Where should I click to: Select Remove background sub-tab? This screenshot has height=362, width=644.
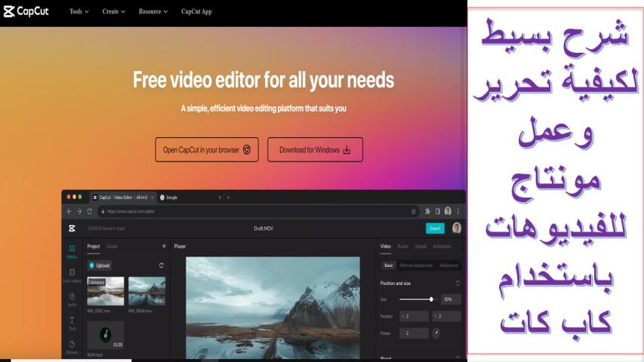coord(416,265)
